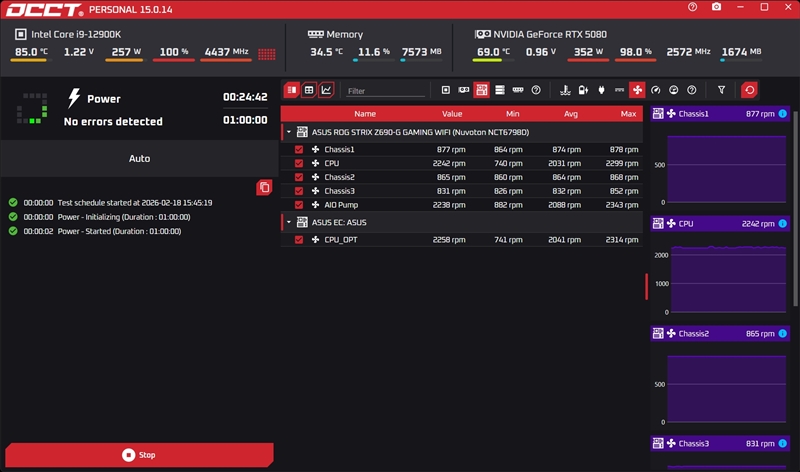
Task: Click red CPU core grid icon
Action: tap(267, 54)
